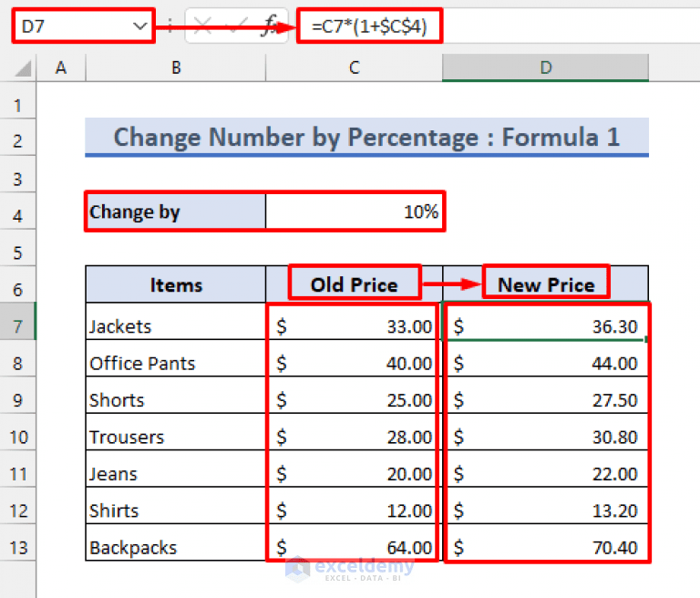The image size is (700, 598).
Task: Select old price cell 20.00
Action: click(354, 469)
